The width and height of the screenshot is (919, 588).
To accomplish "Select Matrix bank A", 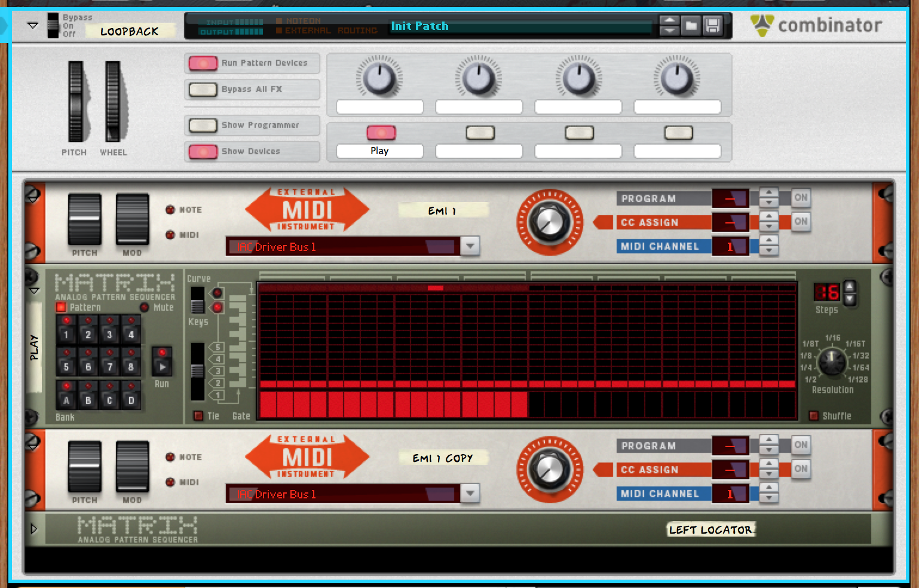I will (66, 396).
